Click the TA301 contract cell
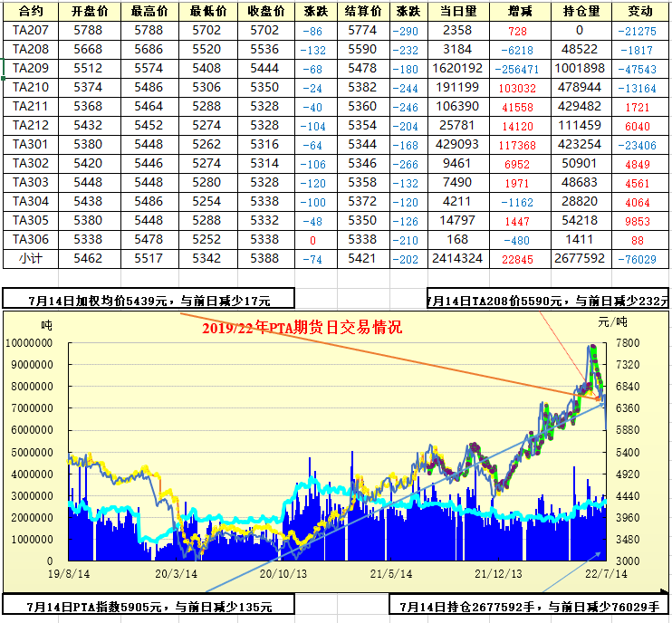The width and height of the screenshot is (672, 623). [31, 145]
